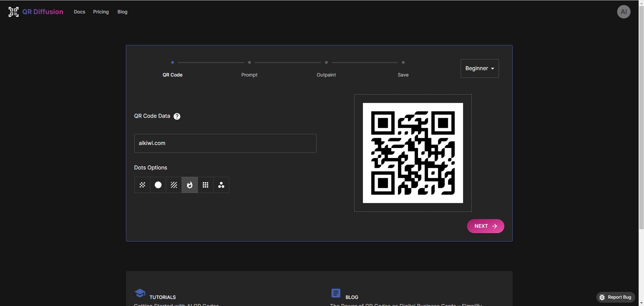Select the scattered dots style option
644x306 pixels.
142,185
